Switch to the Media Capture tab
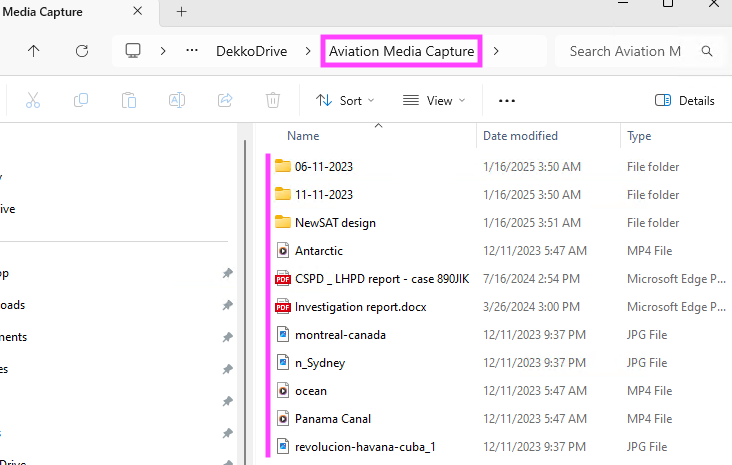732x465 pixels. point(42,12)
